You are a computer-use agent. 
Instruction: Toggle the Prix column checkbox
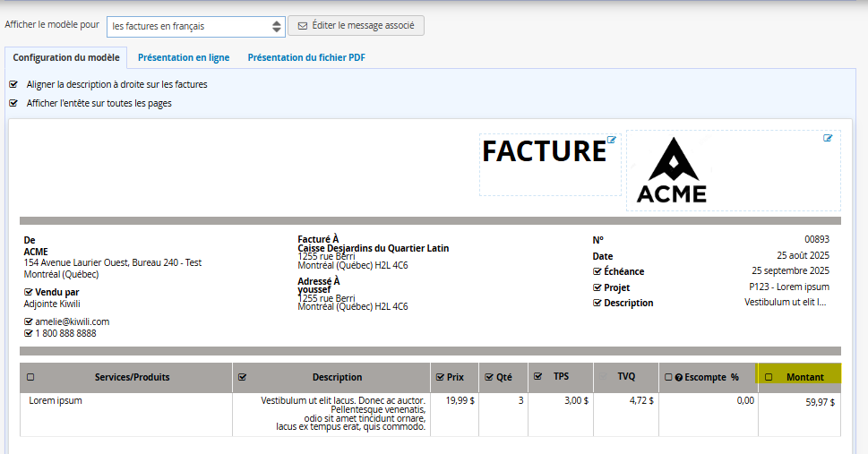tap(440, 377)
